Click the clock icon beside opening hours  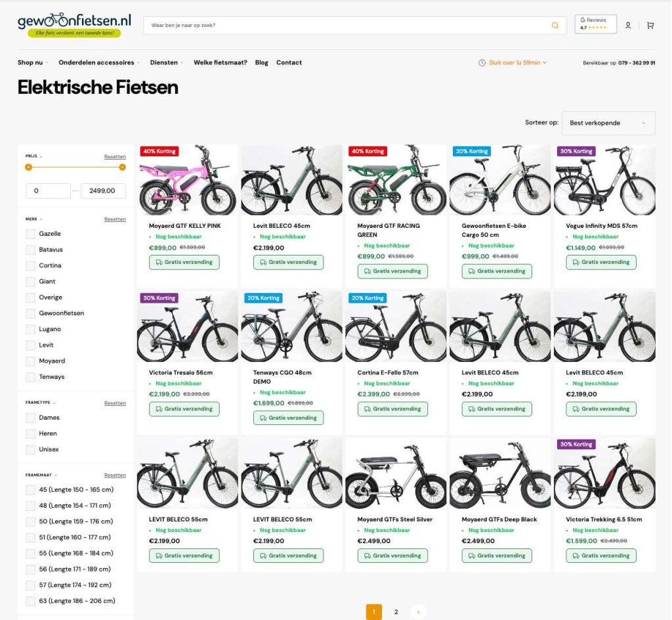(x=482, y=62)
